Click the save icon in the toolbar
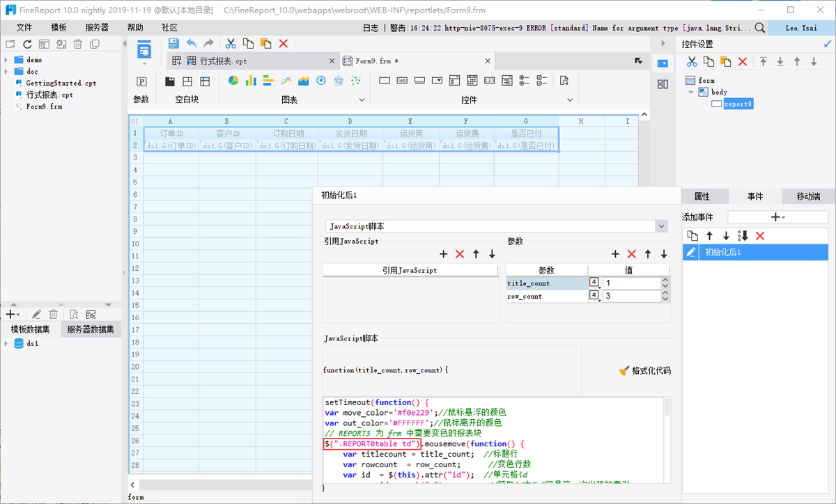The height and width of the screenshot is (504, 836). 174,43
